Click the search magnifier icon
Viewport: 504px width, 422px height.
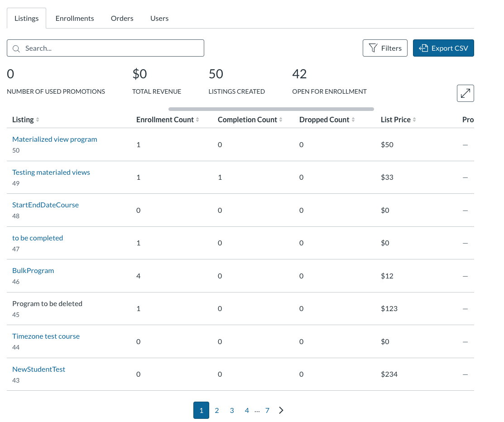16,48
